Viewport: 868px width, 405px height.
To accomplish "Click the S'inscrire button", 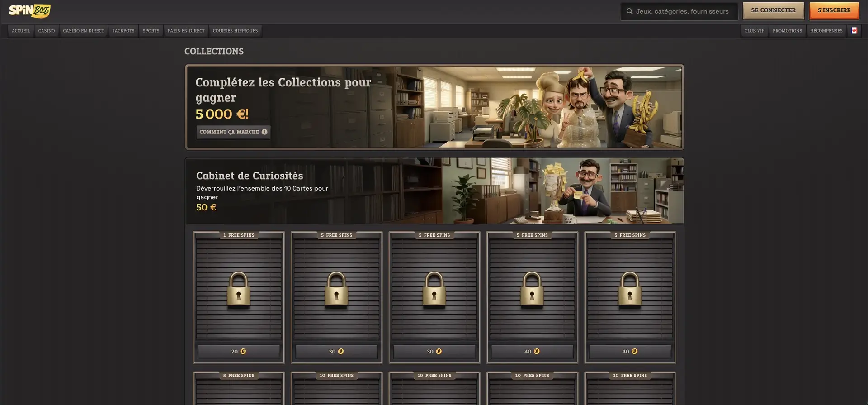I will 834,10.
